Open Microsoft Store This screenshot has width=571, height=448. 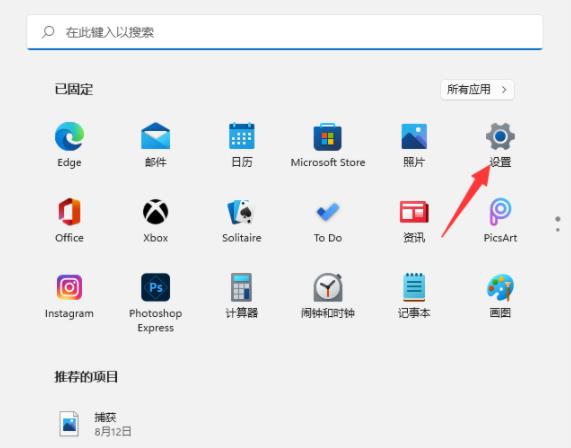(x=328, y=144)
